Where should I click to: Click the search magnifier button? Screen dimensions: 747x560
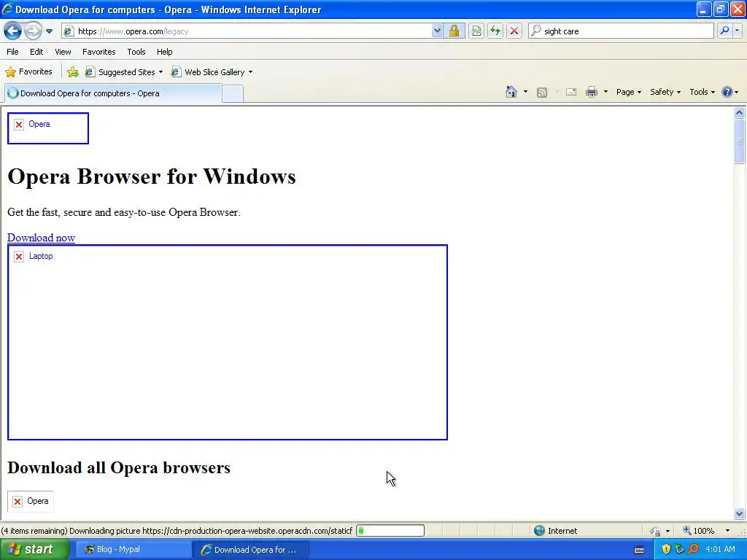point(724,31)
